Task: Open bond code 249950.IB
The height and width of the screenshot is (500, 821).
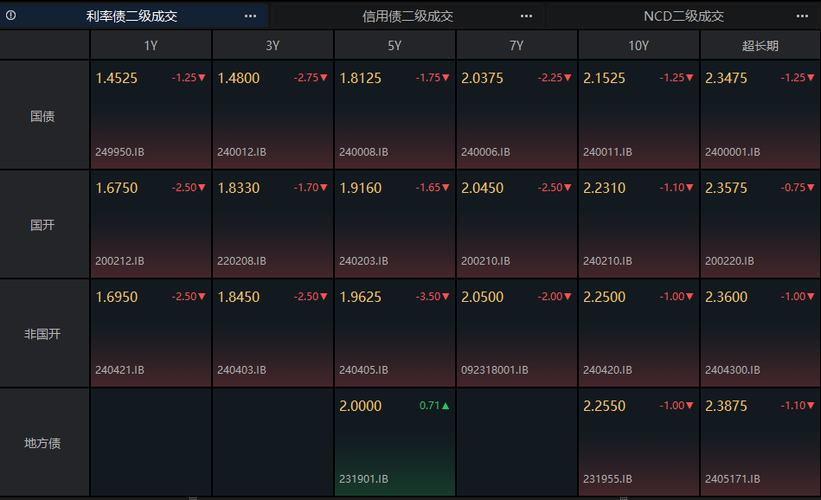Action: click(120, 152)
